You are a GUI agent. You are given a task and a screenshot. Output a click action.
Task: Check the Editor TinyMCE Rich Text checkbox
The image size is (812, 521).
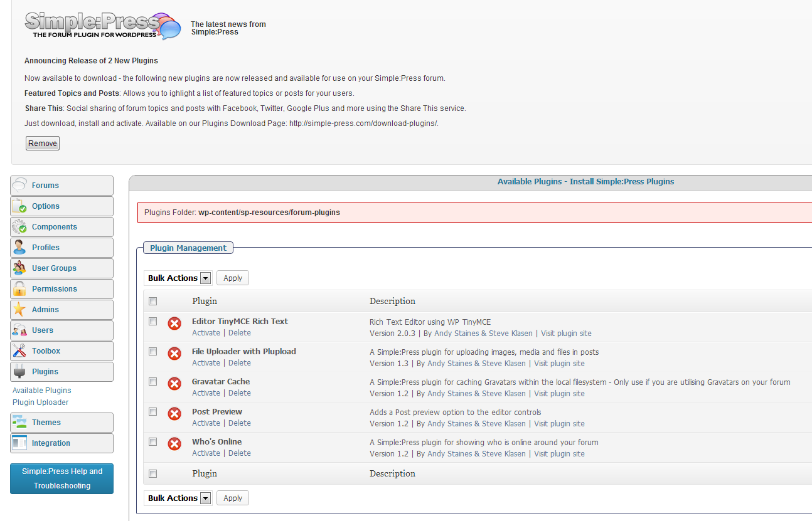pyautogui.click(x=152, y=322)
